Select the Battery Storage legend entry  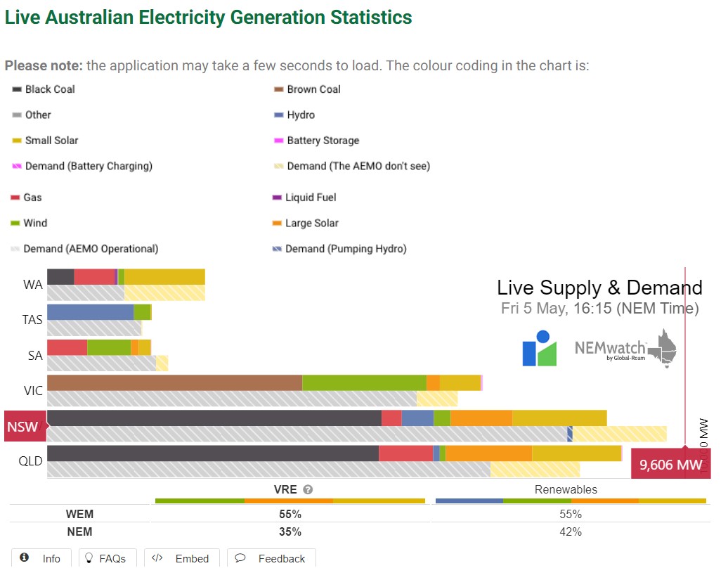pos(323,141)
